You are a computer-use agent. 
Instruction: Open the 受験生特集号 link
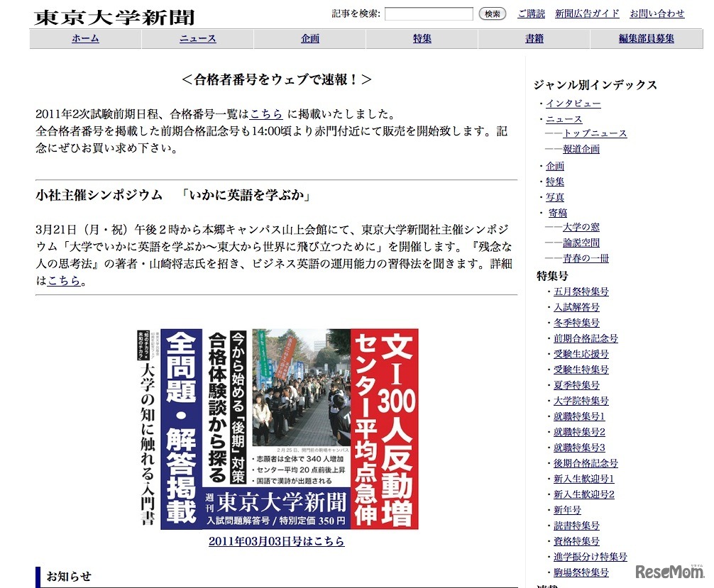click(x=581, y=370)
